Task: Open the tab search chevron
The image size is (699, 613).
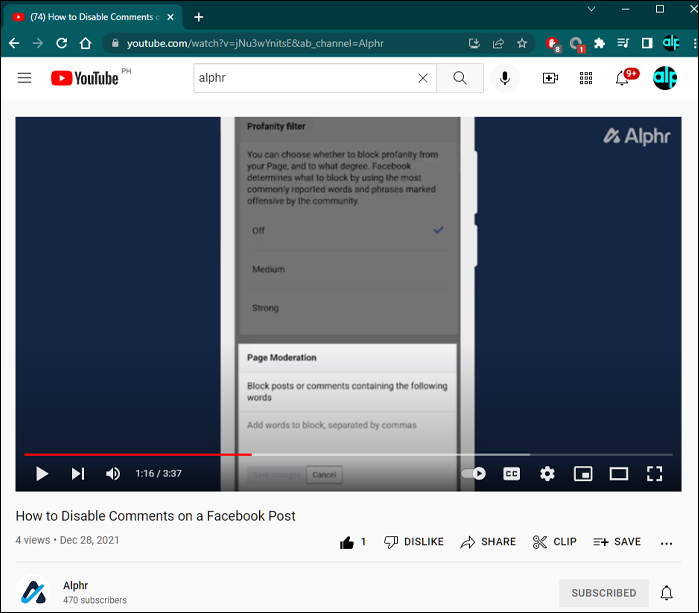Action: (x=591, y=9)
